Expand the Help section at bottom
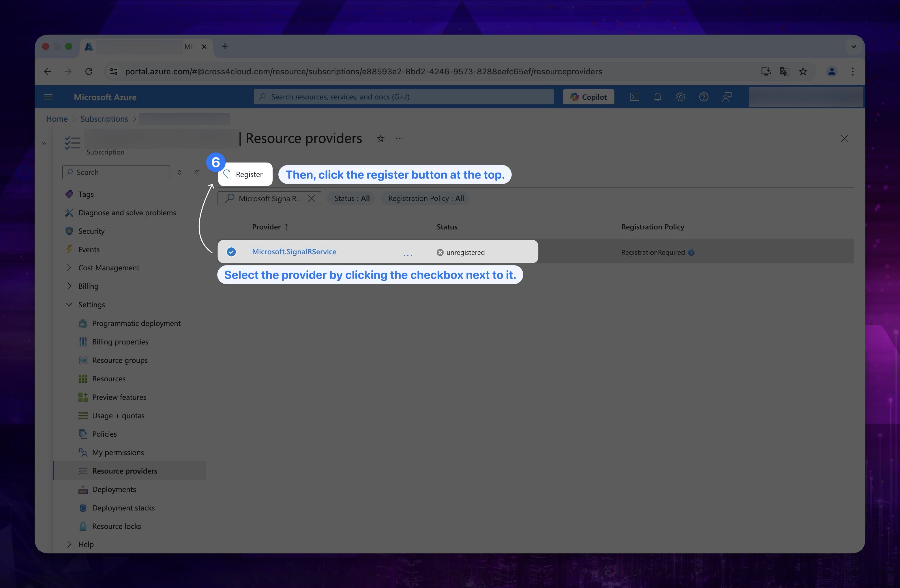 tap(69, 543)
